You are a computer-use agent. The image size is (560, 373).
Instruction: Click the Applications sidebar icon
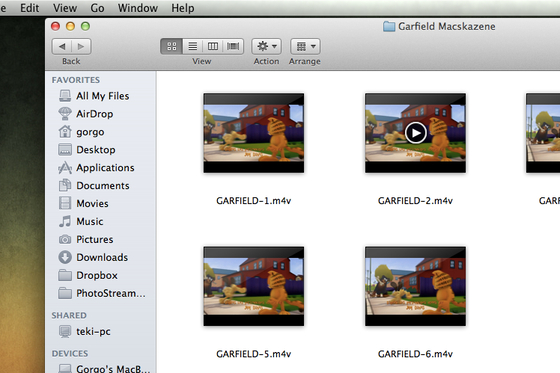tap(65, 168)
